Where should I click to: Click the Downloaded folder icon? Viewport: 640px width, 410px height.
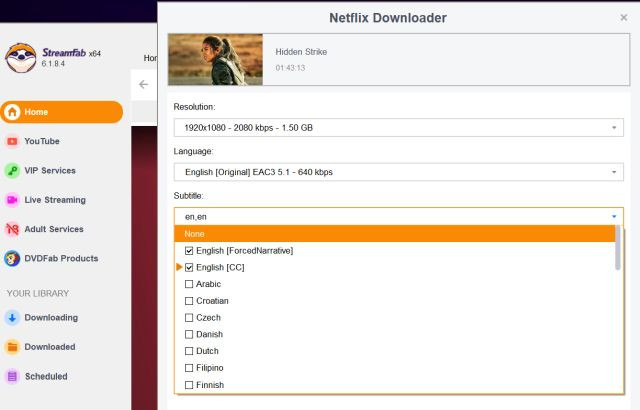coord(12,347)
